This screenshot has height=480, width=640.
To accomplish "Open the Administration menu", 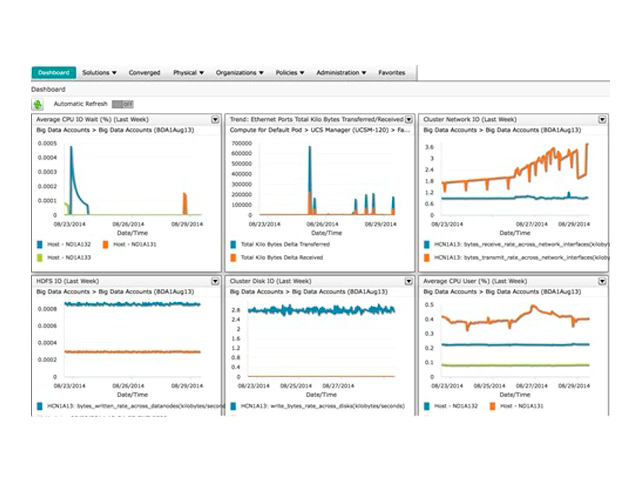I will 341,73.
